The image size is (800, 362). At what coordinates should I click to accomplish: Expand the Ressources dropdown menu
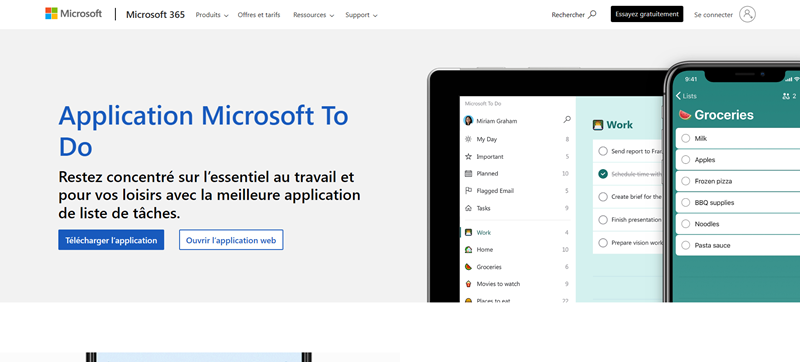[x=313, y=15]
